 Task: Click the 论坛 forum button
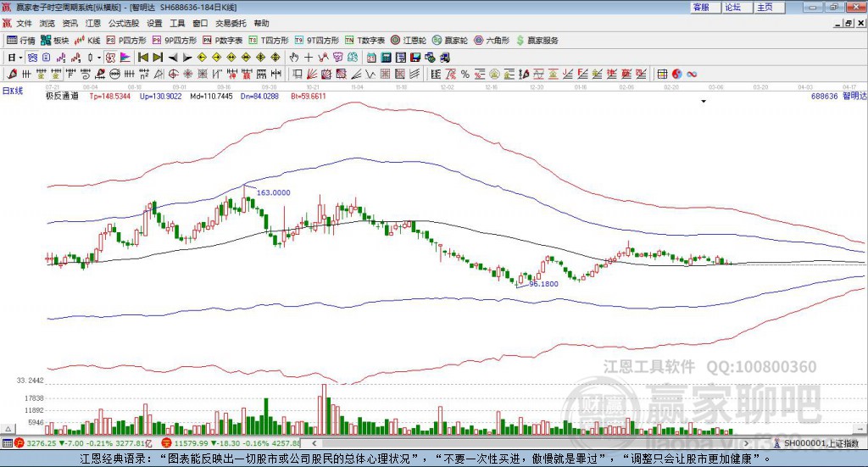coord(737,7)
